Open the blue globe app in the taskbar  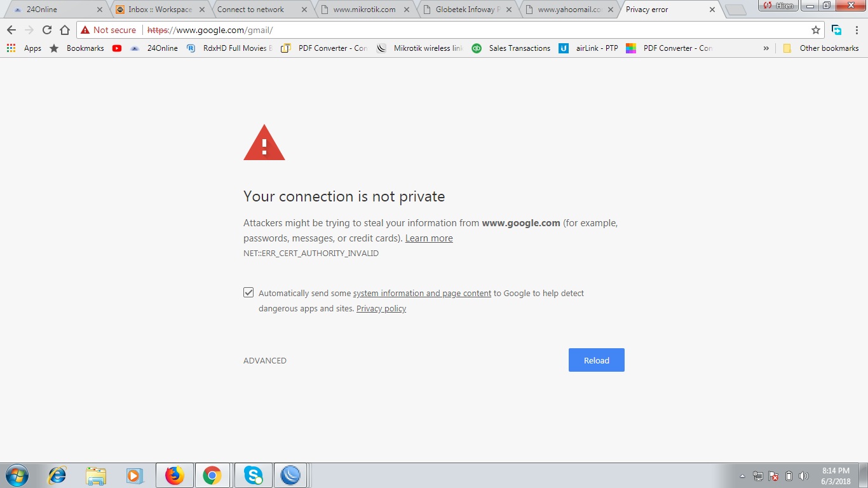pos(290,475)
